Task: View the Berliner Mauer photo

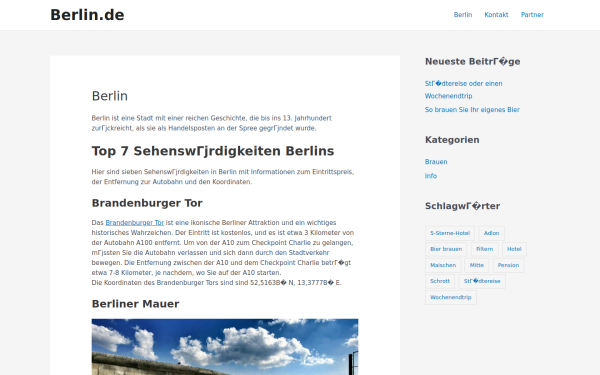Action: tap(225, 347)
